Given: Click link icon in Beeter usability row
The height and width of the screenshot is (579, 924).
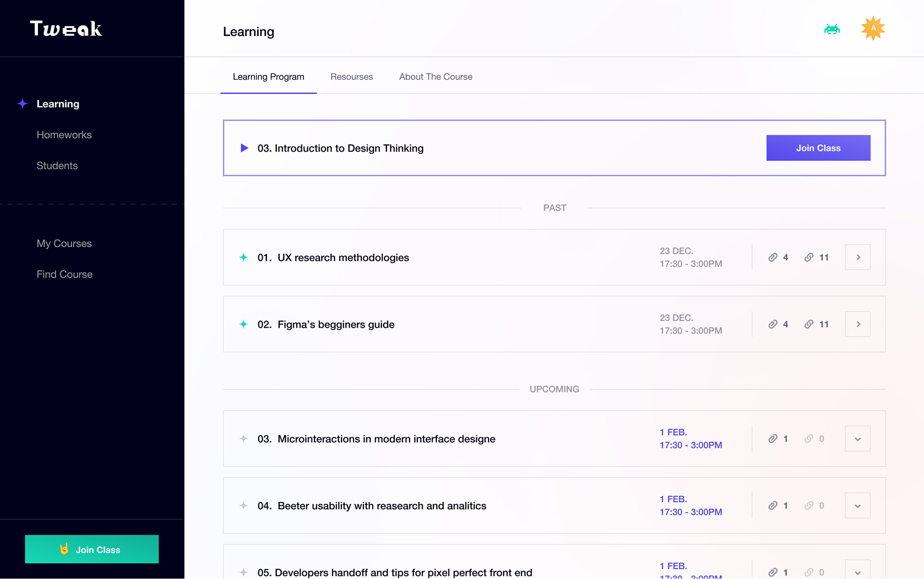Looking at the screenshot, I should pyautogui.click(x=809, y=506).
